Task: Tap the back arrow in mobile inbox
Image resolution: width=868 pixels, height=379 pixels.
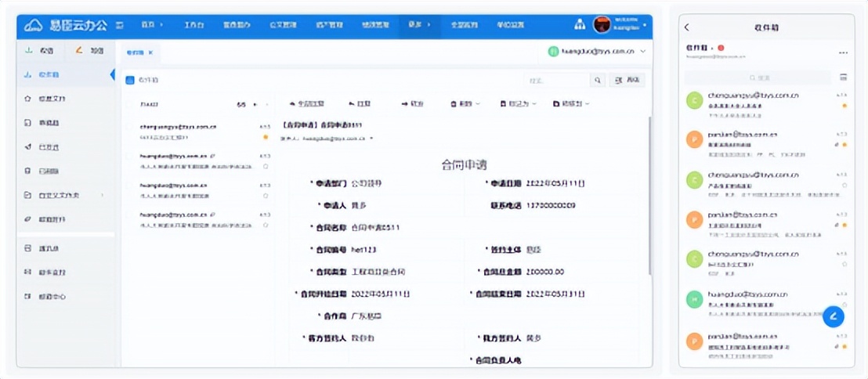Action: (687, 27)
